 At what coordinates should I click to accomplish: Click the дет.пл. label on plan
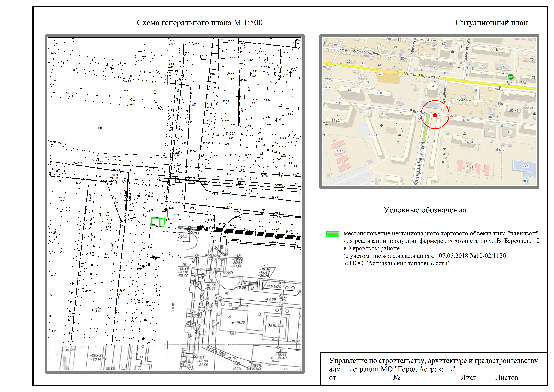click(276, 325)
